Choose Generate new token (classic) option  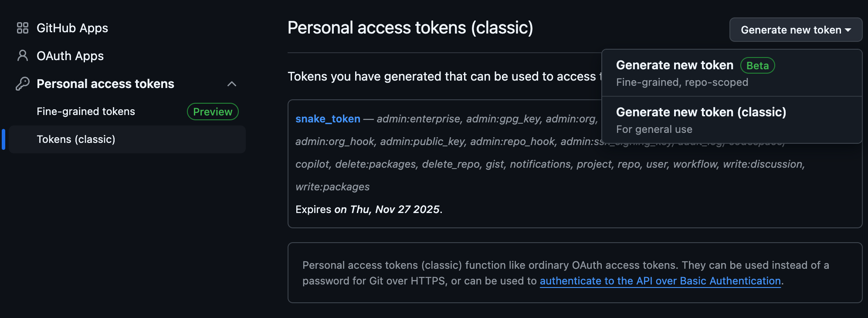tap(732, 120)
